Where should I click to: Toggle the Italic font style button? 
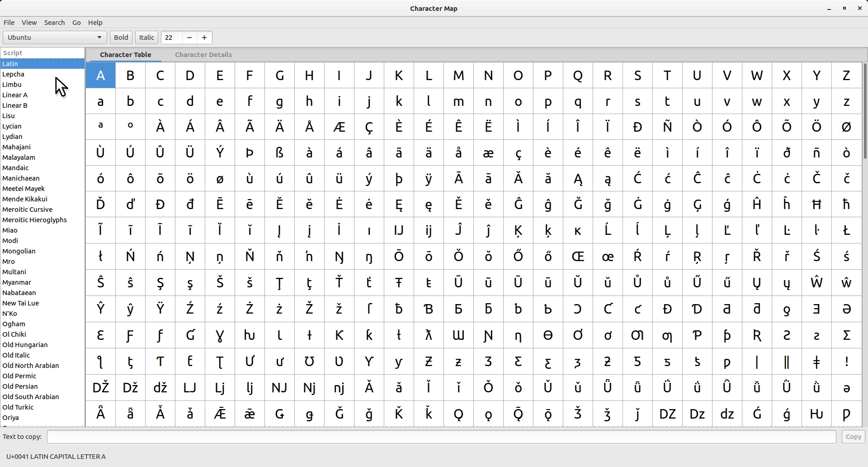[x=146, y=38]
